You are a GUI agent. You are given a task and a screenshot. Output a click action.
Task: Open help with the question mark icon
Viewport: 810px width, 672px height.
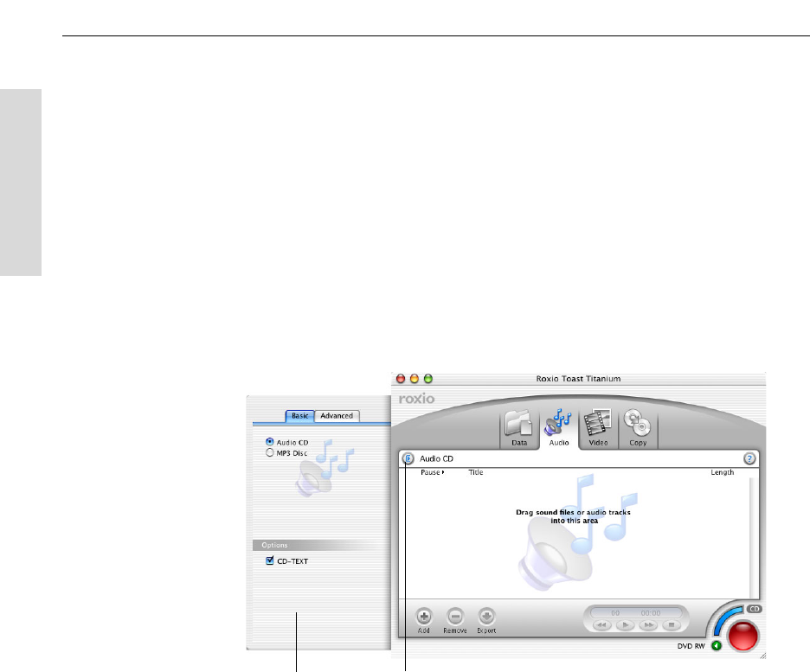click(749, 458)
